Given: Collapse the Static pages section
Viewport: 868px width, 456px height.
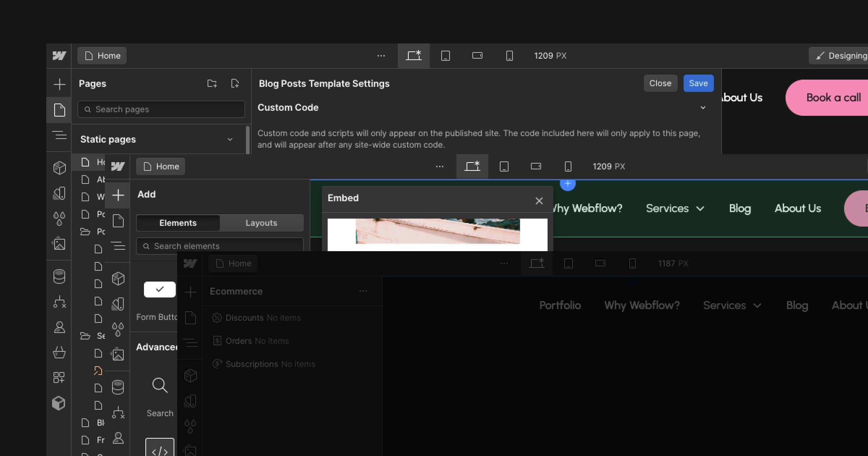Looking at the screenshot, I should [230, 140].
